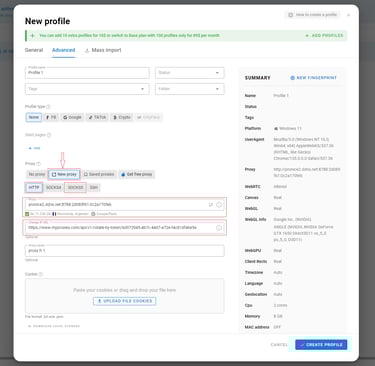Switch to the General tab

coord(34,50)
